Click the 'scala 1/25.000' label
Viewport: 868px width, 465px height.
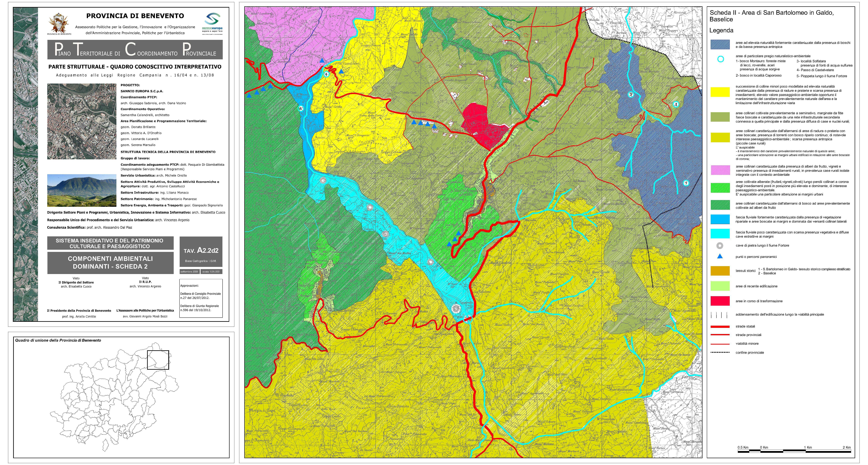(211, 272)
